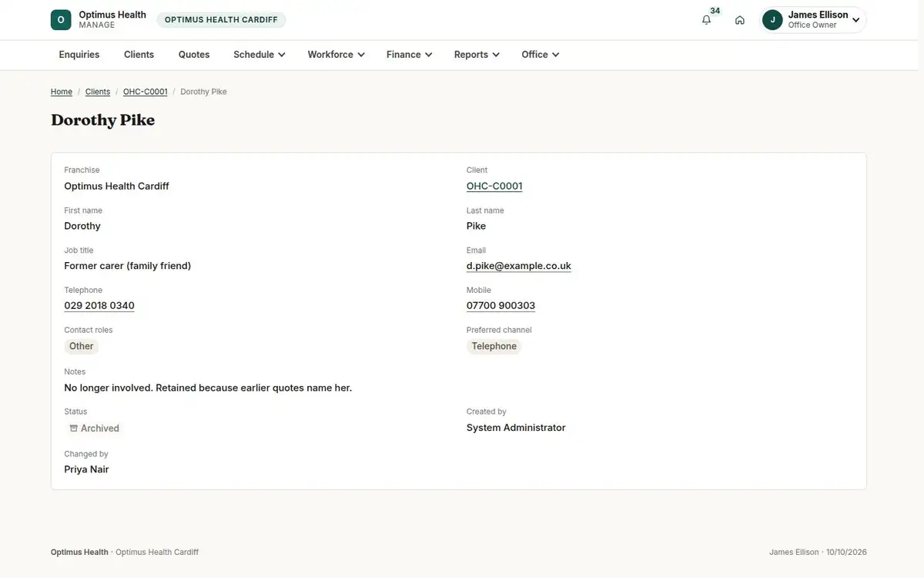Expand the Workforce menu
Viewport: 924px width, 578px height.
point(336,55)
